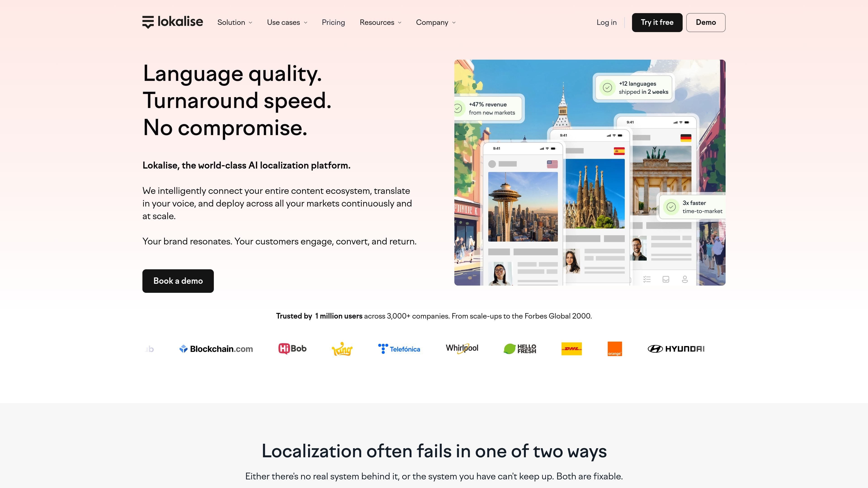The height and width of the screenshot is (488, 868).
Task: Tap the profile icon in phone mockup
Action: pyautogui.click(x=685, y=279)
